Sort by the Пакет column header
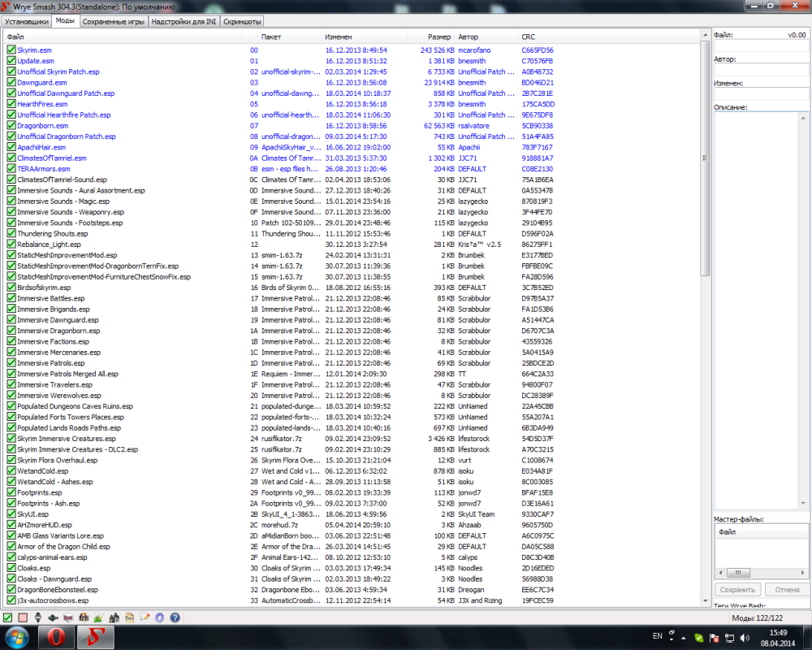812x650 pixels. click(289, 37)
